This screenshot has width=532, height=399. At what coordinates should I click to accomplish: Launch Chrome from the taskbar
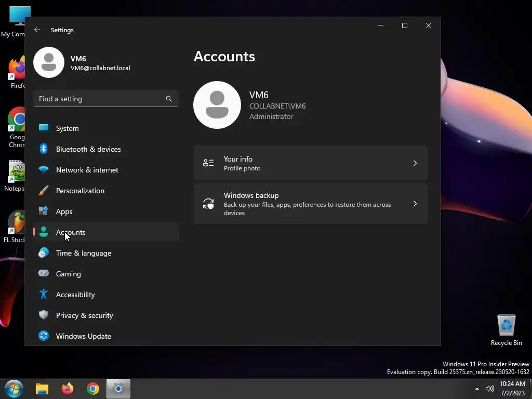point(92,389)
